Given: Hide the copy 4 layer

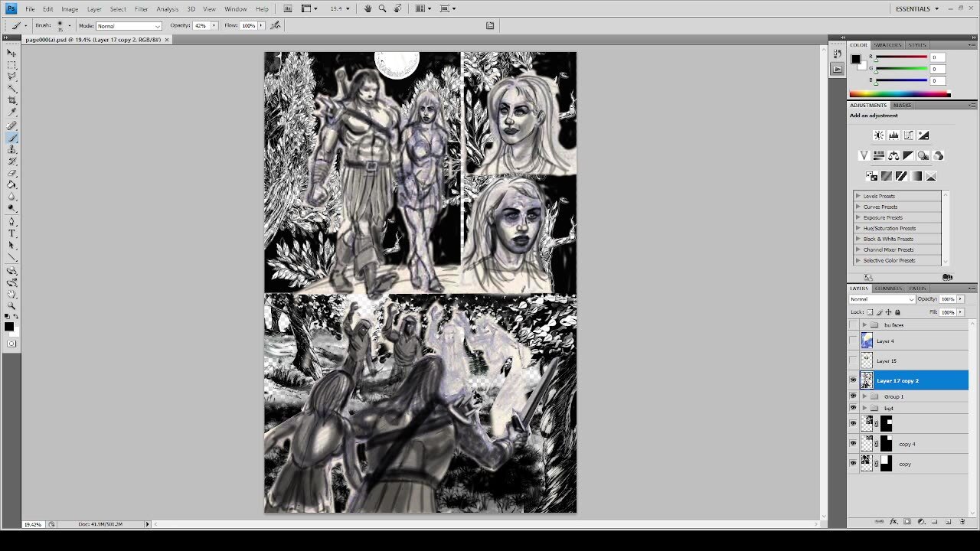Looking at the screenshot, I should pyautogui.click(x=853, y=444).
